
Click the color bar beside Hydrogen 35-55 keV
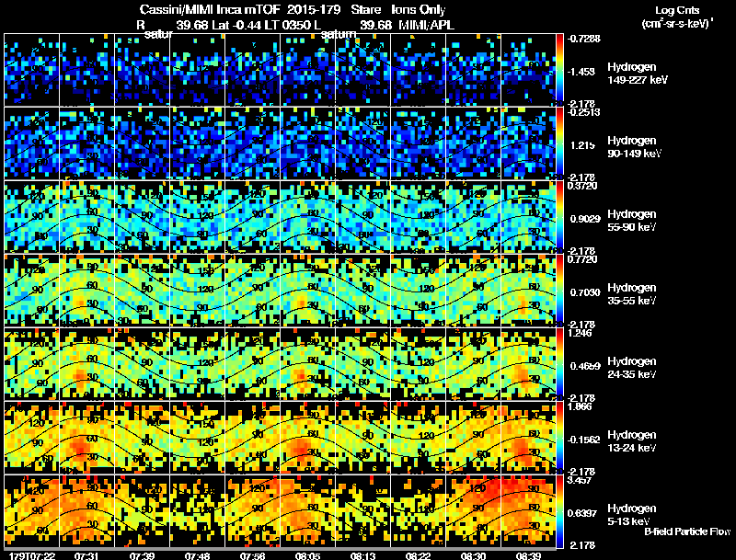click(x=559, y=291)
